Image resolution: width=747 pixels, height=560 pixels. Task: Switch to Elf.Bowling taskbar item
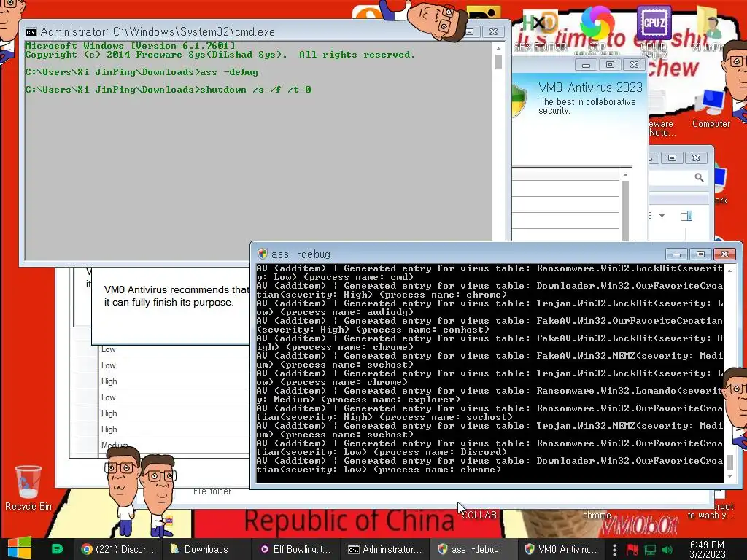(296, 549)
